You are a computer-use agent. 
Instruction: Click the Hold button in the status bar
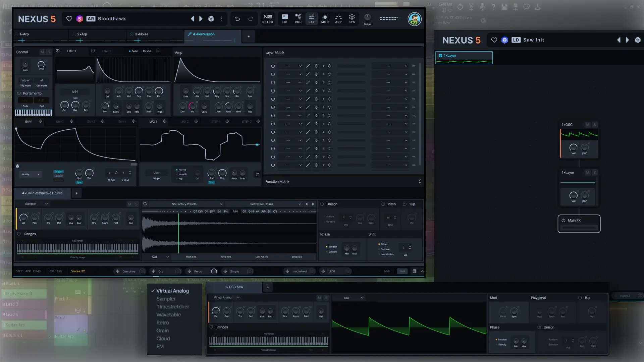coord(402,271)
